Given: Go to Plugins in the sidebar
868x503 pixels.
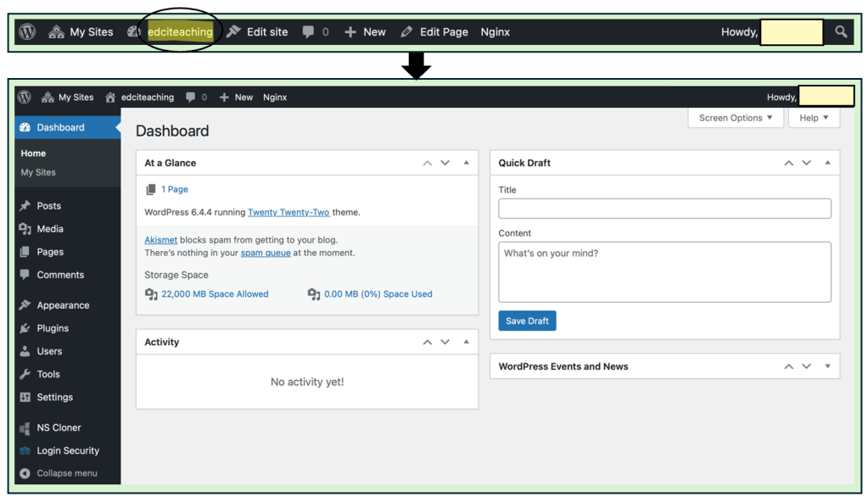Looking at the screenshot, I should click(52, 328).
